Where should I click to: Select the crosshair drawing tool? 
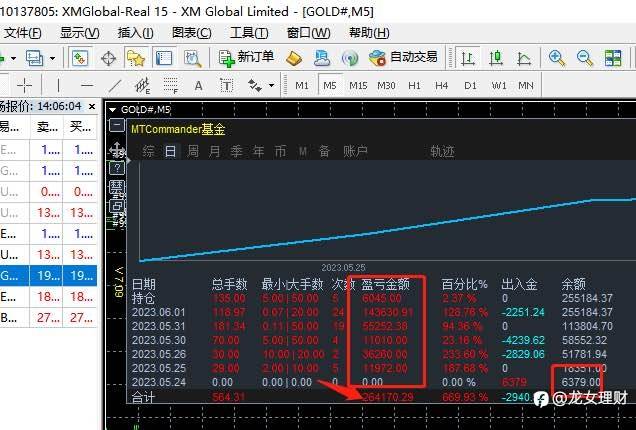pyautogui.click(x=24, y=86)
